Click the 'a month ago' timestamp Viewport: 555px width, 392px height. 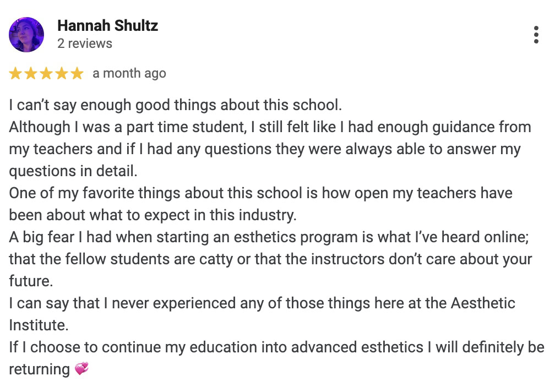[x=129, y=74]
